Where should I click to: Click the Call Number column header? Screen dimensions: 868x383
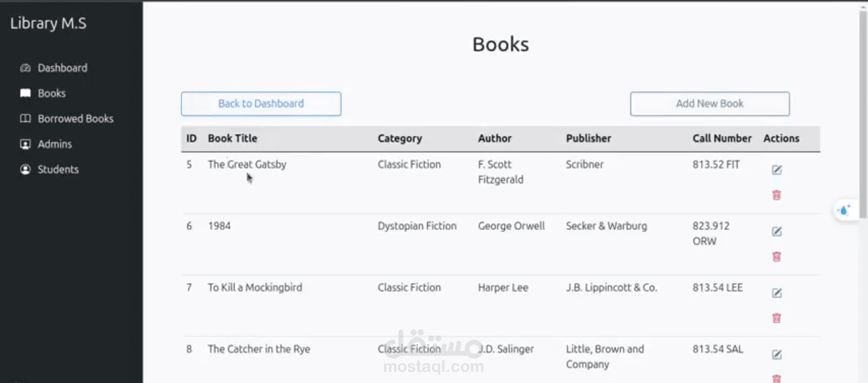click(722, 139)
